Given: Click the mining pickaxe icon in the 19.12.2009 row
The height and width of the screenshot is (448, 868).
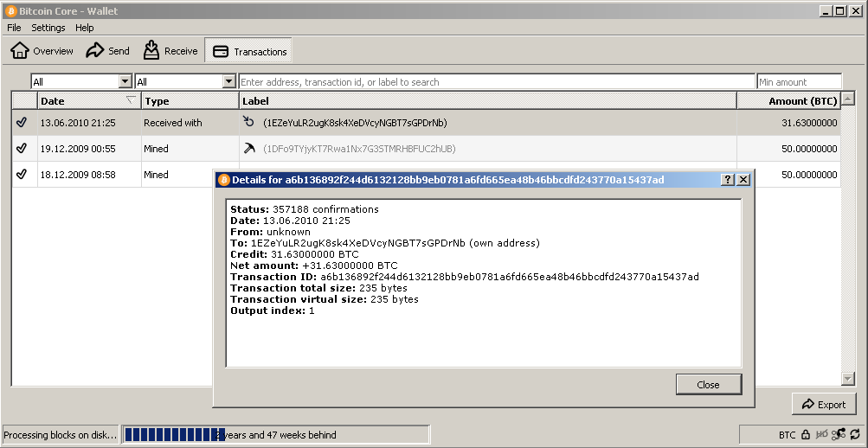Looking at the screenshot, I should (249, 148).
